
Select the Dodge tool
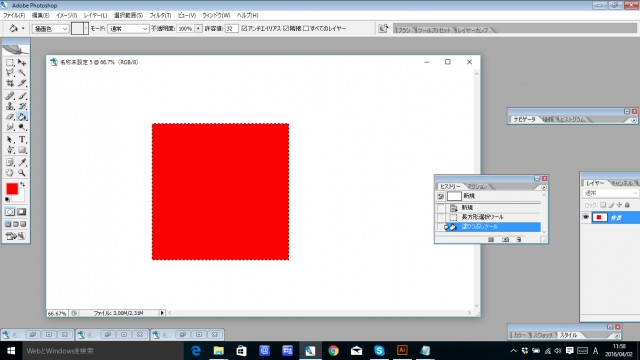tap(22, 127)
